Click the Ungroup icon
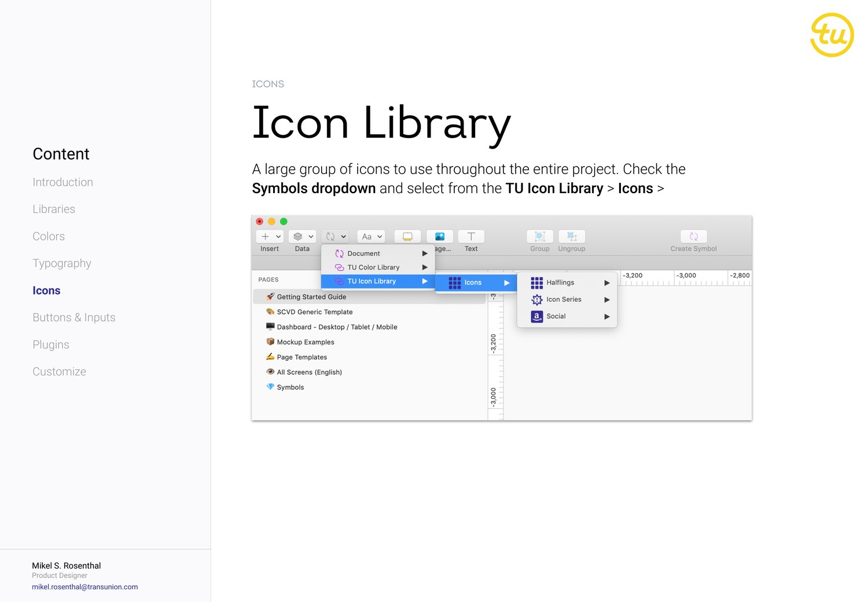868x602 pixels. 572,237
